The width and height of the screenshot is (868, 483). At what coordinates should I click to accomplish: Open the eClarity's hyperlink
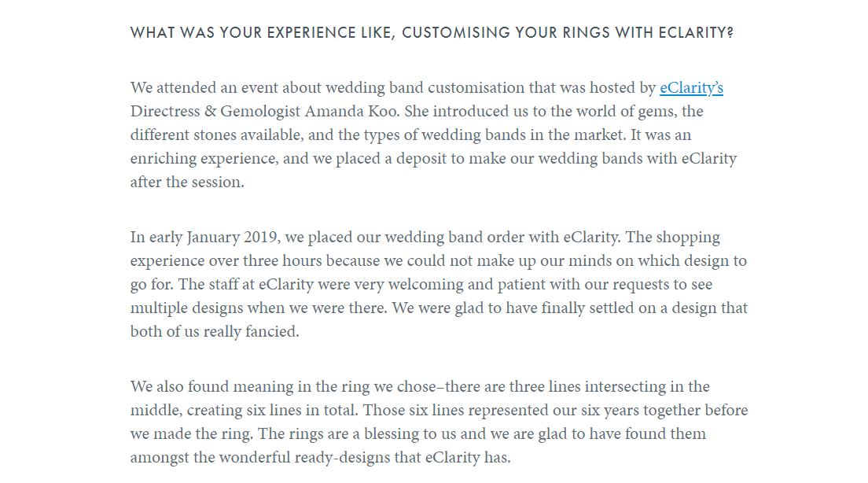(691, 88)
